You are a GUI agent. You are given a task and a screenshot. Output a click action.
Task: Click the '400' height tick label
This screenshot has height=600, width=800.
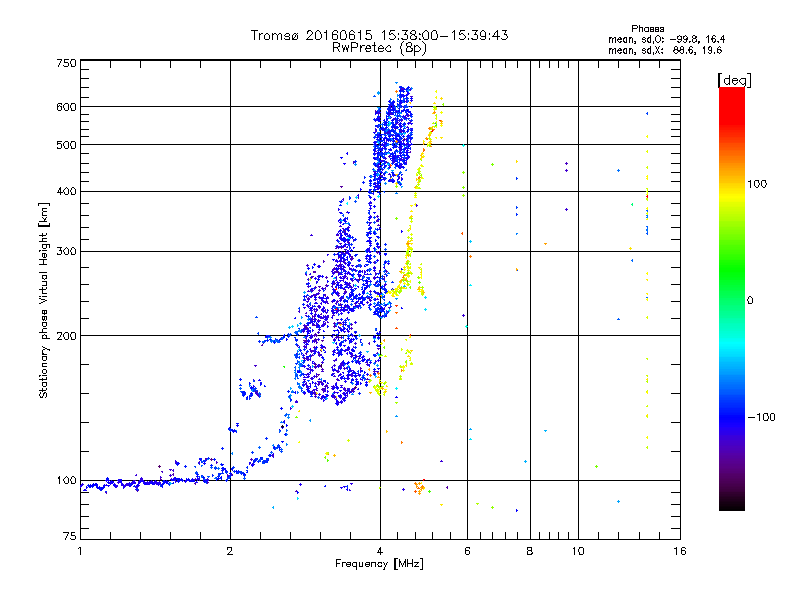click(x=66, y=191)
